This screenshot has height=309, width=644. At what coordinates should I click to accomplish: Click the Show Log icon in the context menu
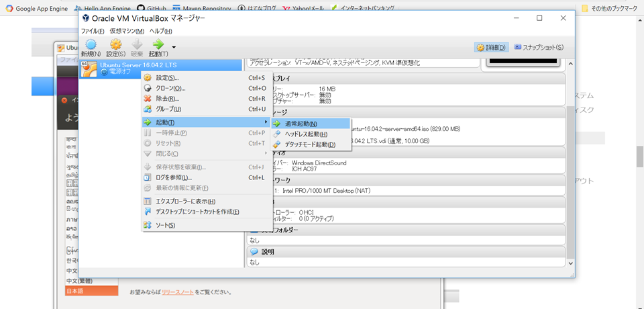(x=148, y=178)
